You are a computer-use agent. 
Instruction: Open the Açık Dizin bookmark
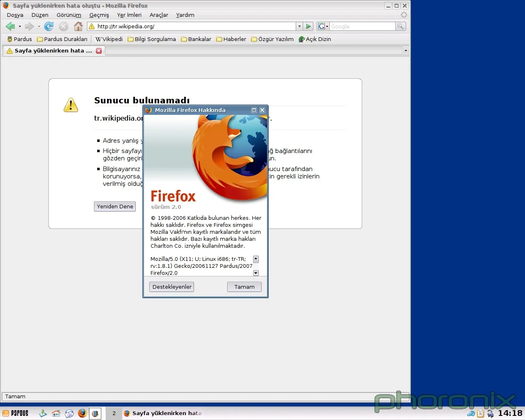click(315, 39)
